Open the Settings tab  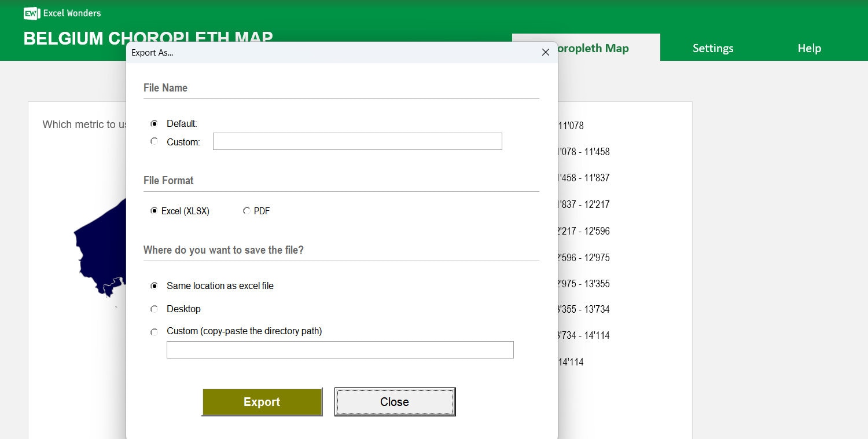[x=712, y=48]
